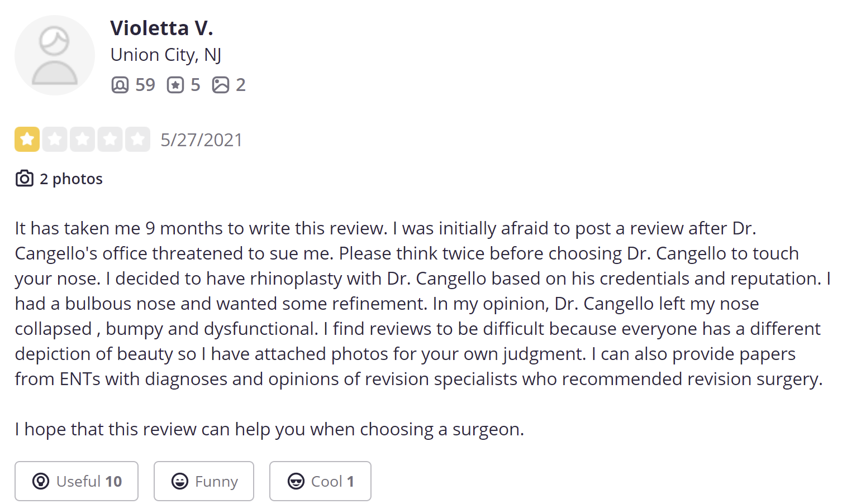The height and width of the screenshot is (504, 852).
Task: Click the photos count image icon
Action: click(221, 85)
